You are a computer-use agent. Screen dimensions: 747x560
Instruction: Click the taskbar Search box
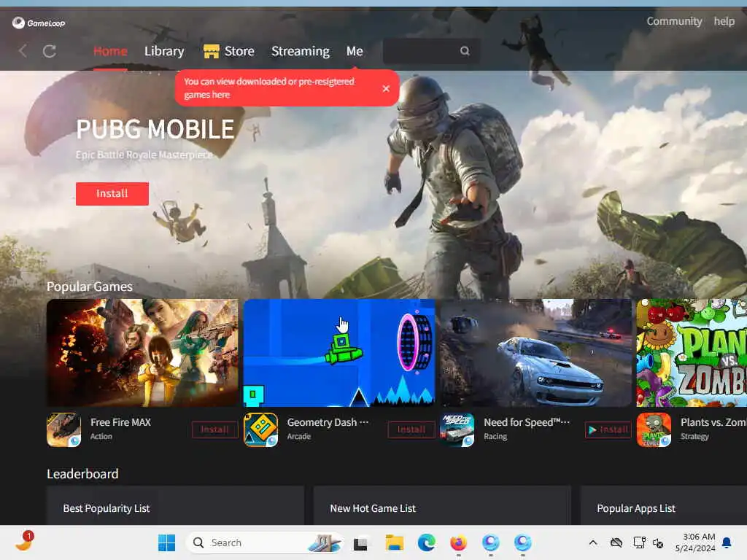click(264, 542)
